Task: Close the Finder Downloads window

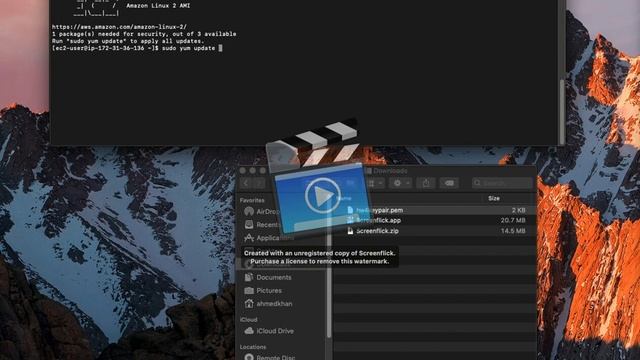Action: [x=243, y=171]
